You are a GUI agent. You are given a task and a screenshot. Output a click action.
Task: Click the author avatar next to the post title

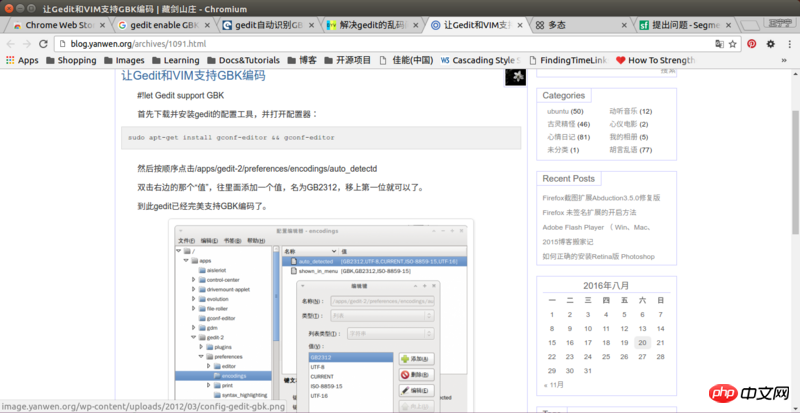coord(515,77)
